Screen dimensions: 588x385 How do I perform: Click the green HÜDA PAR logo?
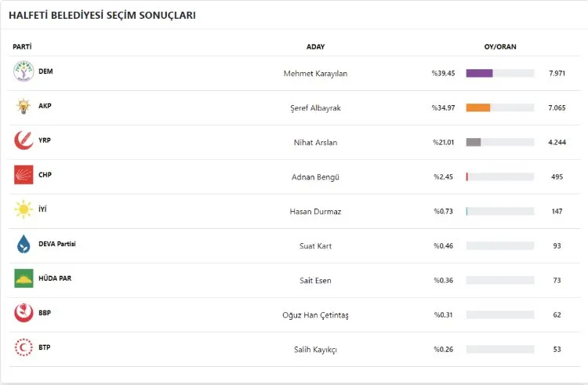pos(24,279)
